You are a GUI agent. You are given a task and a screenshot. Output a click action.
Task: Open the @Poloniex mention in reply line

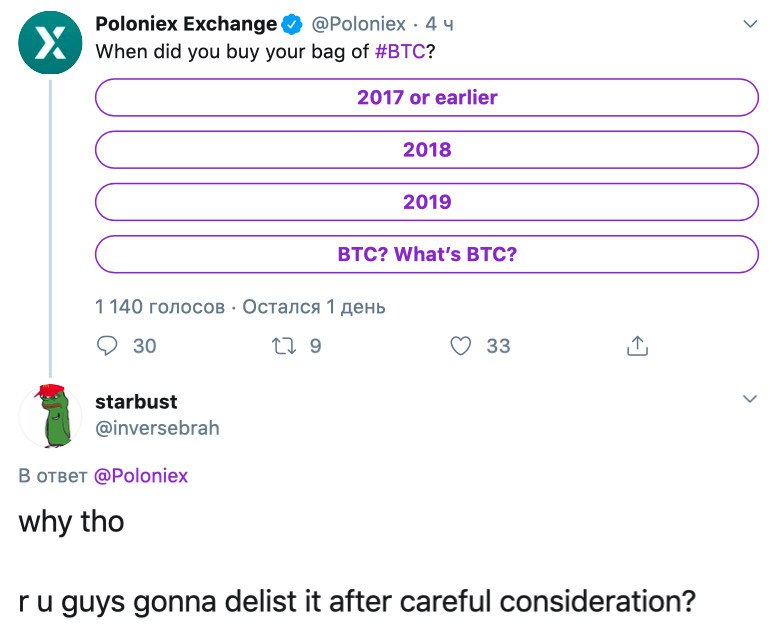pyautogui.click(x=140, y=476)
